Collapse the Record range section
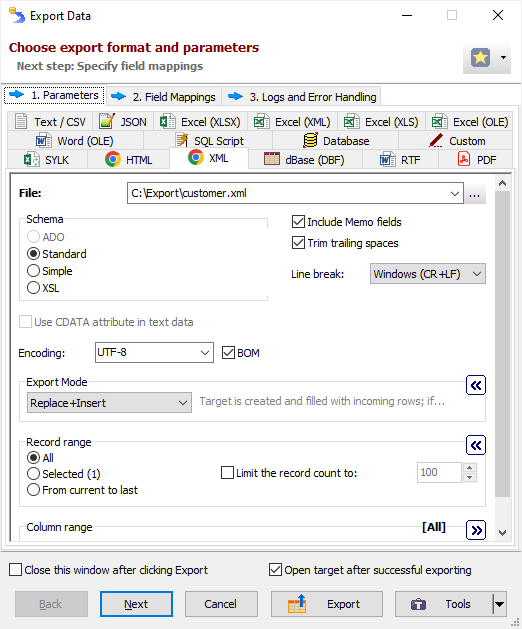This screenshot has width=522, height=629. click(x=476, y=445)
